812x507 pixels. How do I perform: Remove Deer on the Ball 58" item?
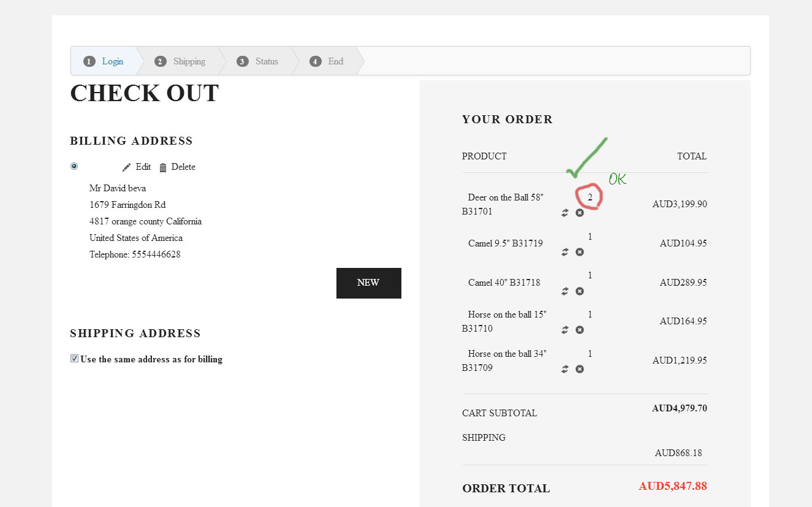(580, 213)
